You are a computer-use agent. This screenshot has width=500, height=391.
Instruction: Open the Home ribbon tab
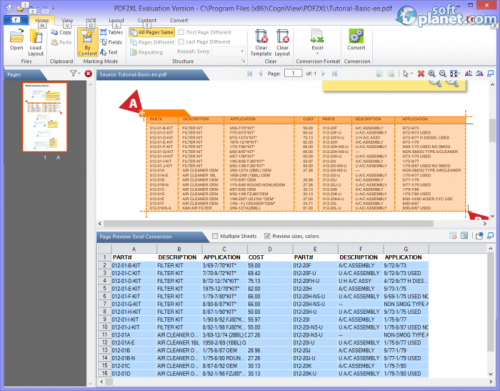click(42, 20)
